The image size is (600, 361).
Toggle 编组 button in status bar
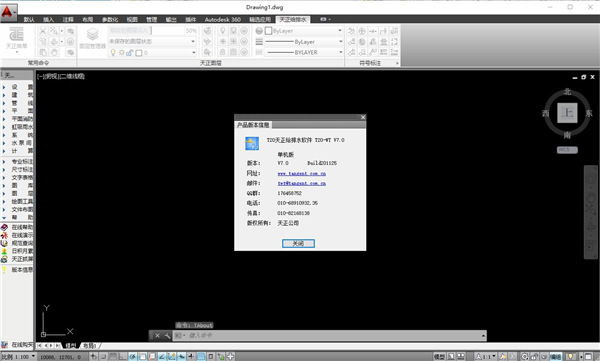pyautogui.click(x=556, y=356)
